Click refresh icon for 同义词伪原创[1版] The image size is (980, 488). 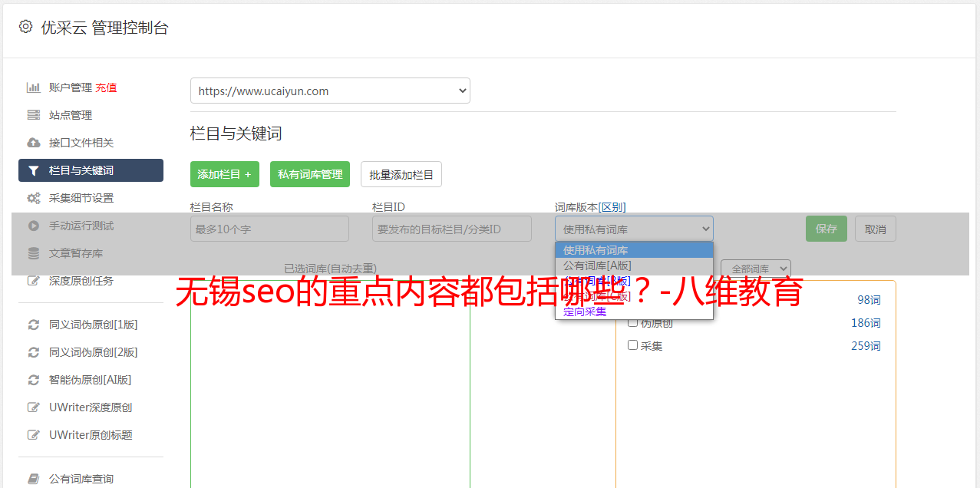coord(33,325)
